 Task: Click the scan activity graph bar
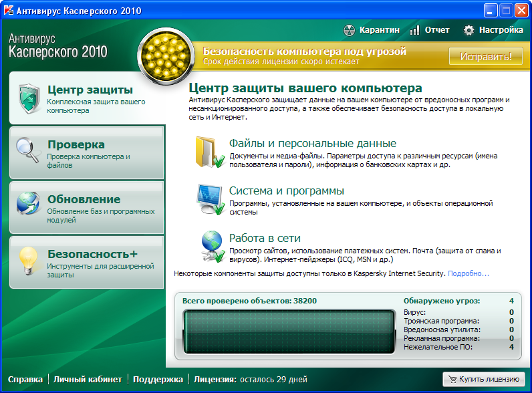[x=289, y=332]
